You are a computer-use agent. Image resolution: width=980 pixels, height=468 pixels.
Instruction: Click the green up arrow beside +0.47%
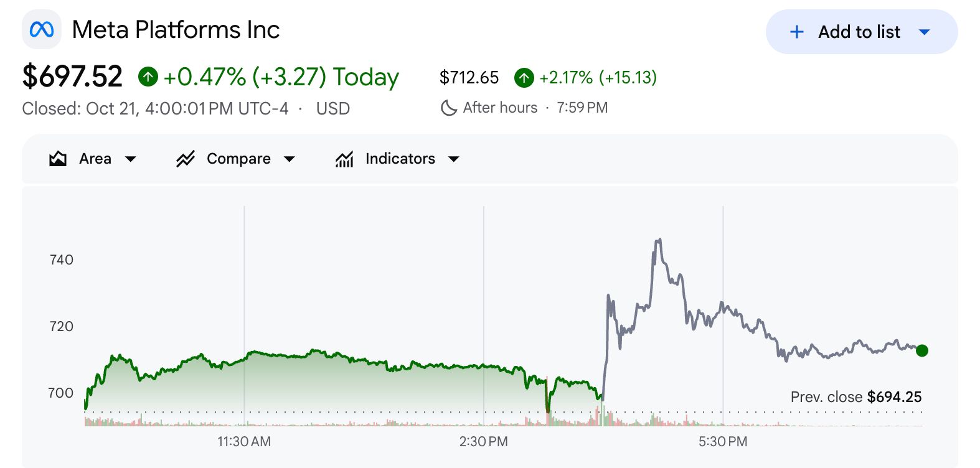coord(148,77)
